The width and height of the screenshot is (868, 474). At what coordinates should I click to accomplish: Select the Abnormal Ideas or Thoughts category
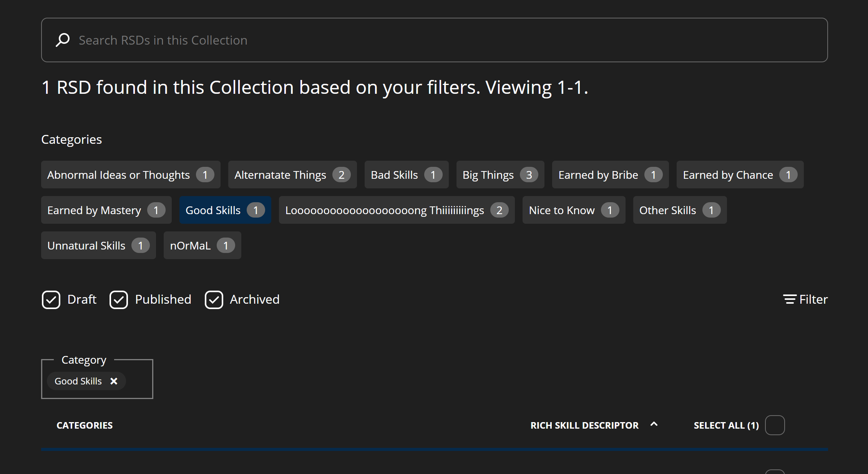(130, 175)
